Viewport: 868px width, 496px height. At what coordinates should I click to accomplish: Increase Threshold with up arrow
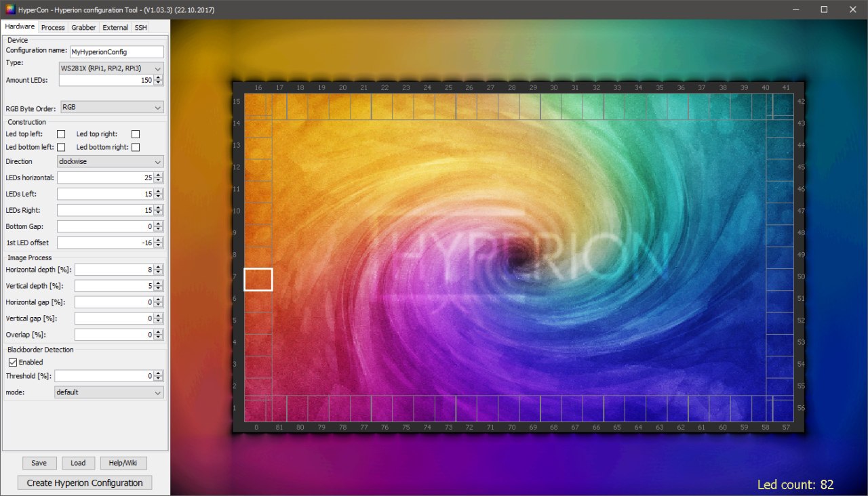click(x=159, y=373)
